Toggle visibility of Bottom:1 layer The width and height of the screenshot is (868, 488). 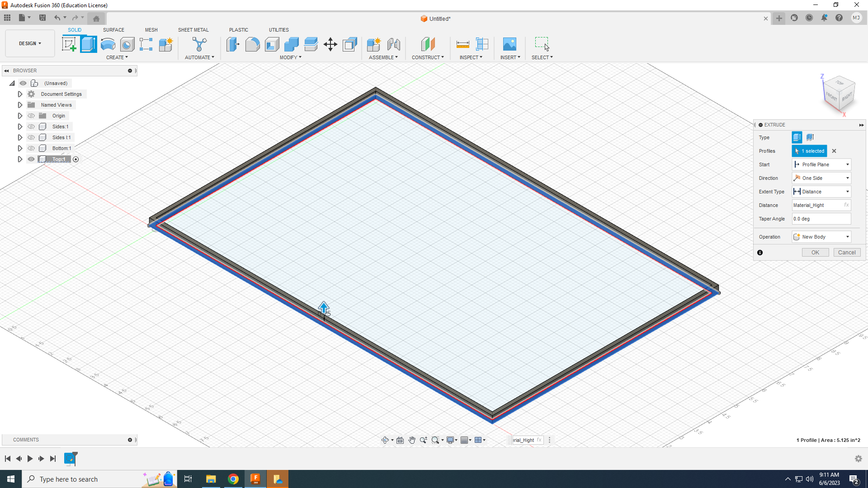31,148
